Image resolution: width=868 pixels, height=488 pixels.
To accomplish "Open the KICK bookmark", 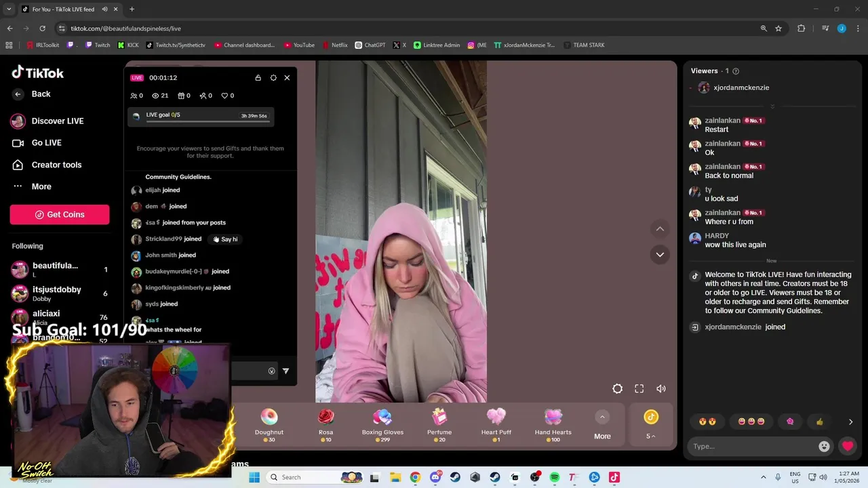I will click(128, 45).
